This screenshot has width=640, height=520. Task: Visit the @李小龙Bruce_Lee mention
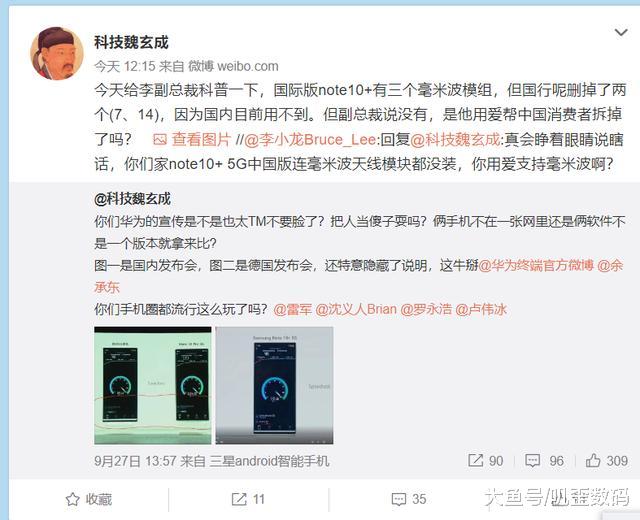[x=310, y=140]
